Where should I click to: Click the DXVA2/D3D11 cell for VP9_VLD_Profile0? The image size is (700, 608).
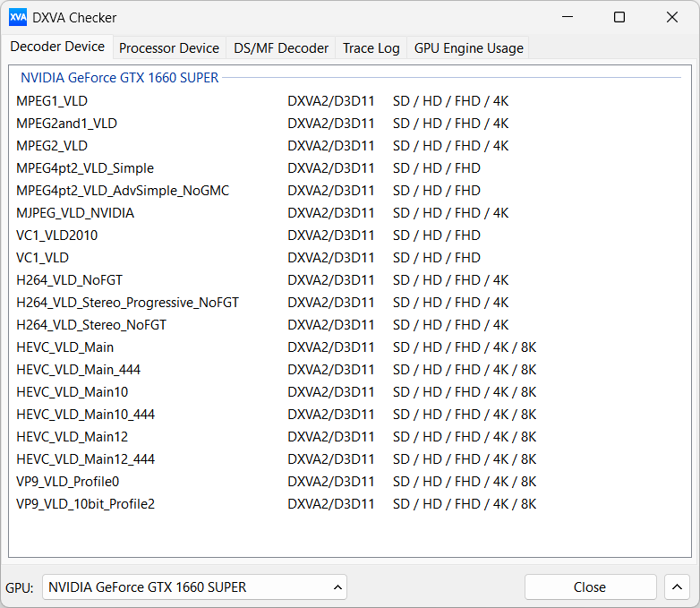tap(331, 482)
